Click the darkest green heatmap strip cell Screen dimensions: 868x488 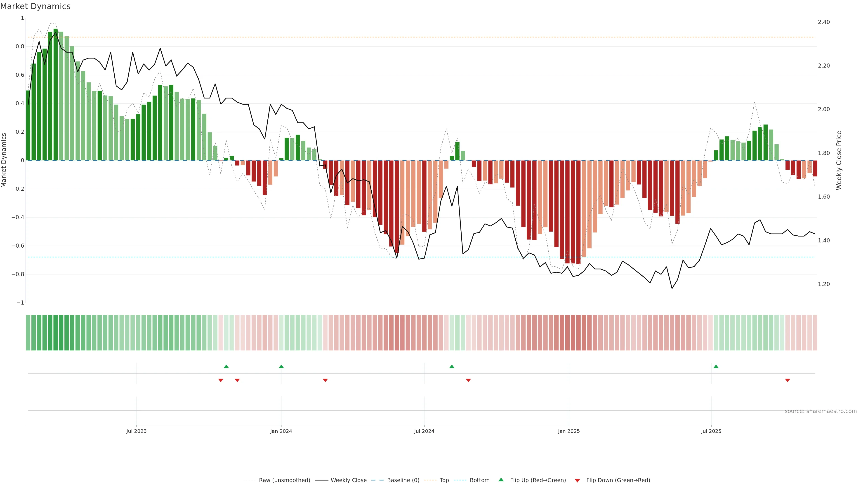pos(56,333)
